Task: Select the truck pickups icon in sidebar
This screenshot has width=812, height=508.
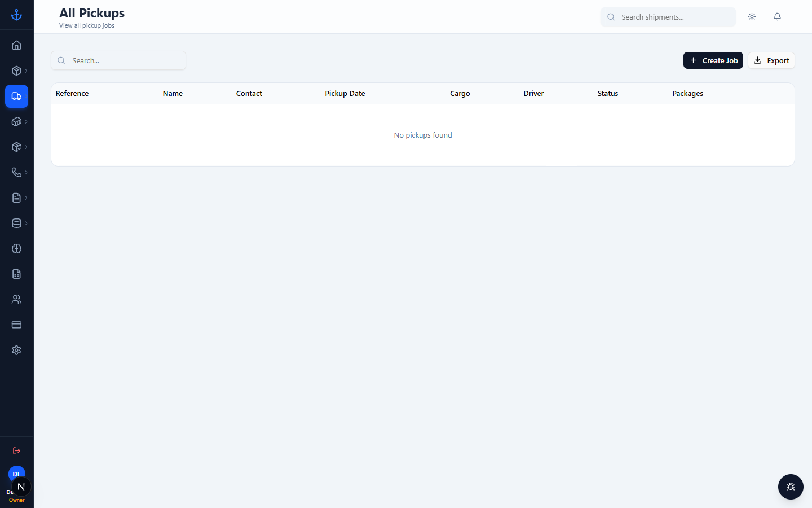Action: coord(16,96)
